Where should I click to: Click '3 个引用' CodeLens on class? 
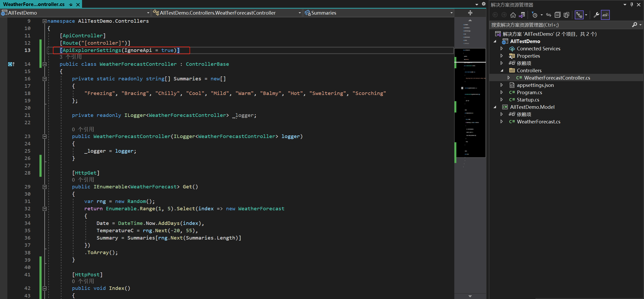[x=71, y=57]
